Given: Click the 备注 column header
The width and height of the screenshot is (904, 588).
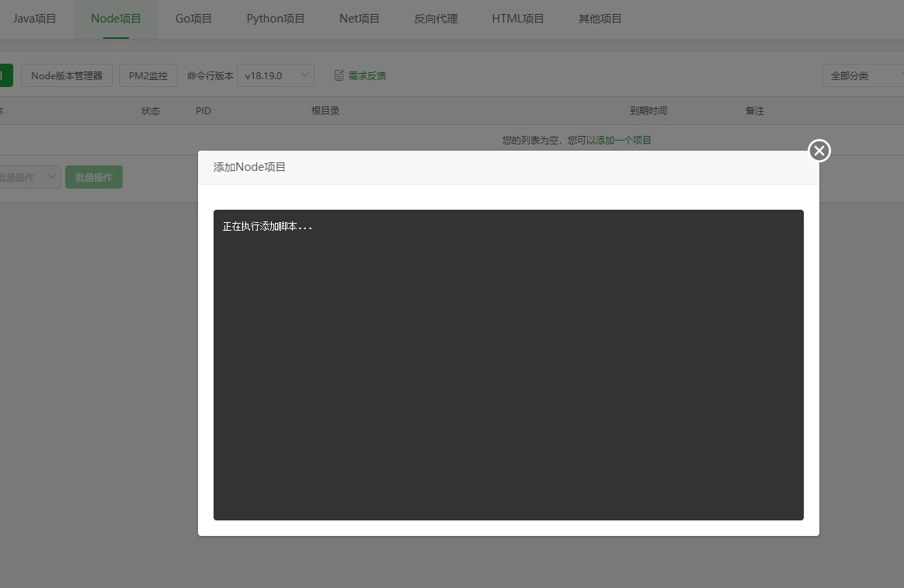Looking at the screenshot, I should click(755, 110).
